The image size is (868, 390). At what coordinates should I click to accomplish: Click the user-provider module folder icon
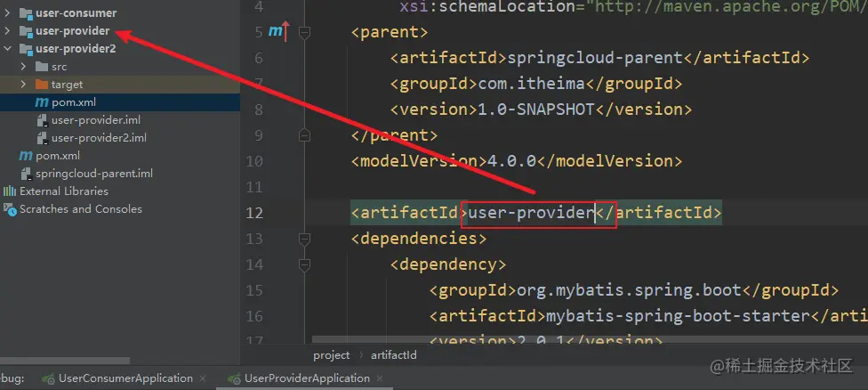click(x=26, y=30)
